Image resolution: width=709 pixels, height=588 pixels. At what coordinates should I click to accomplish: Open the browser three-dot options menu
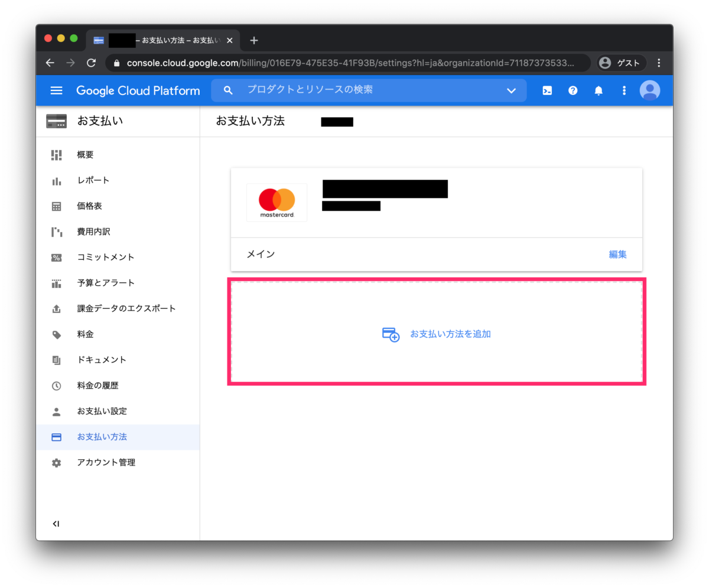(x=659, y=63)
